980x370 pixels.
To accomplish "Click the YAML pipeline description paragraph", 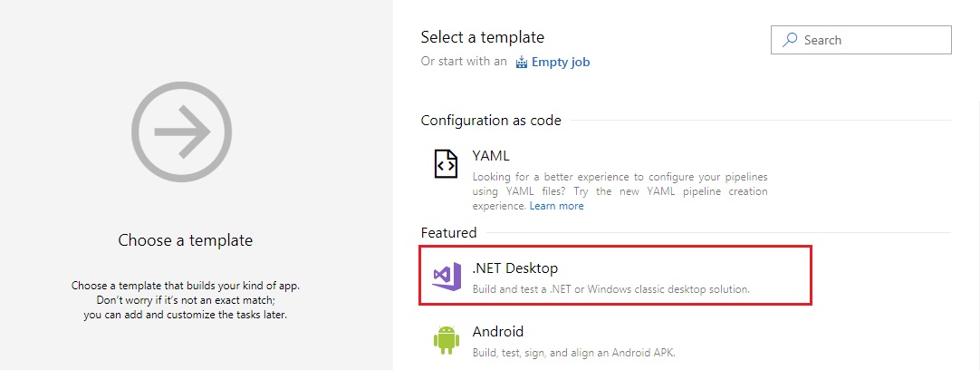I will click(x=620, y=191).
